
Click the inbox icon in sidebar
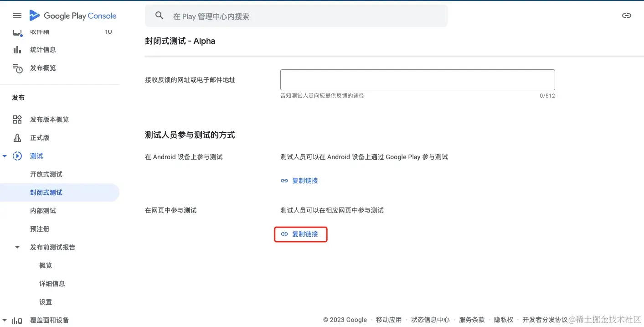tap(17, 32)
